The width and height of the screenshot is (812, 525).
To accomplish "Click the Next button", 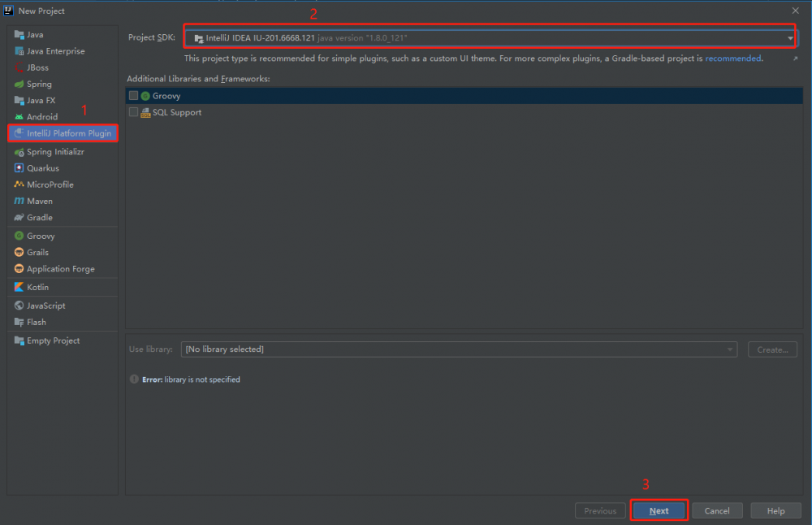I will (x=659, y=510).
